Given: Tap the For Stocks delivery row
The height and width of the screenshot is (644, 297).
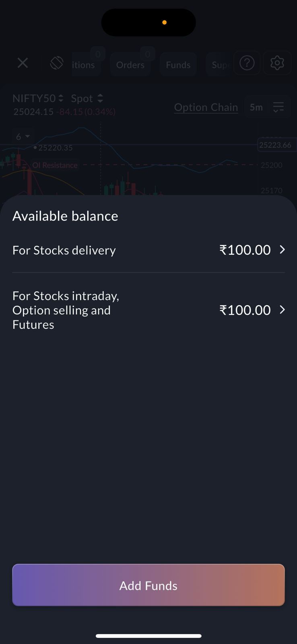Looking at the screenshot, I should pyautogui.click(x=64, y=250).
